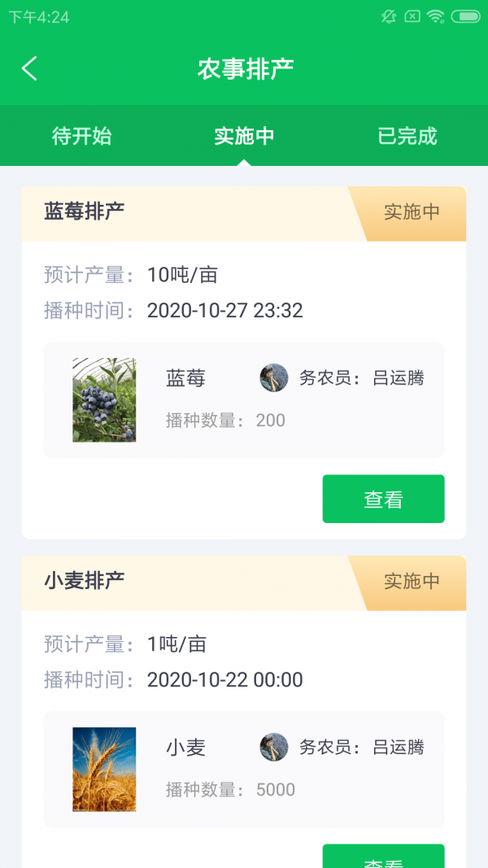This screenshot has height=868, width=488.
Task: Tap the farmer avatar in wheat card
Action: click(274, 747)
